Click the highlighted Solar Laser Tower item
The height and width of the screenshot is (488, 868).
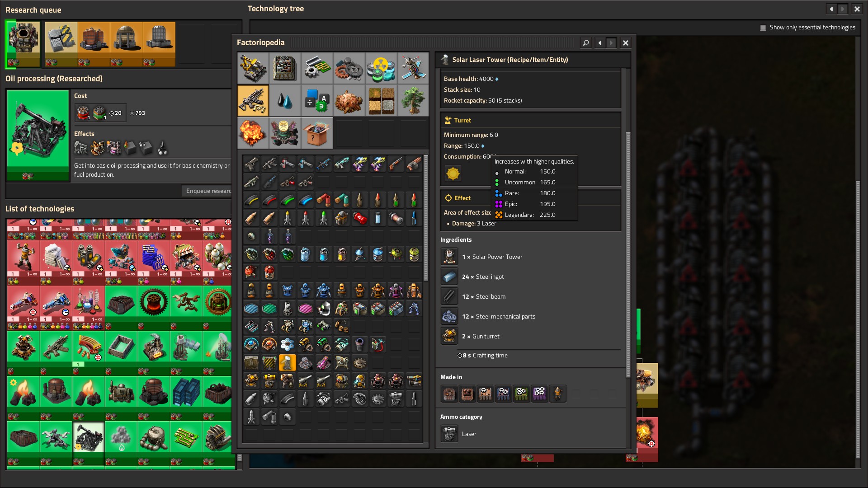pyautogui.click(x=287, y=362)
